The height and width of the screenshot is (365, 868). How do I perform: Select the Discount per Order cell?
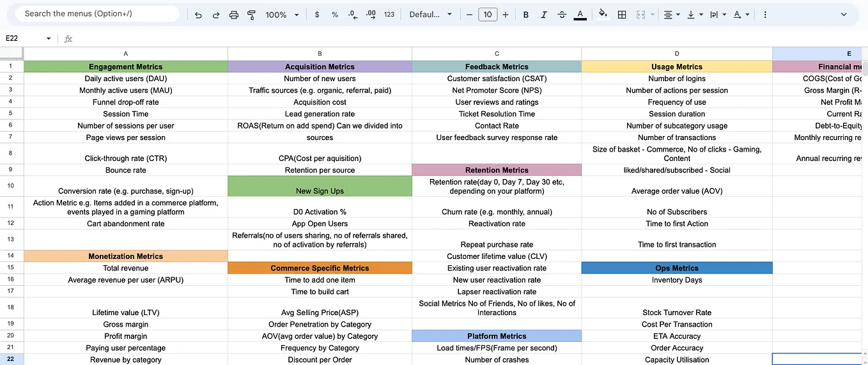point(320,360)
